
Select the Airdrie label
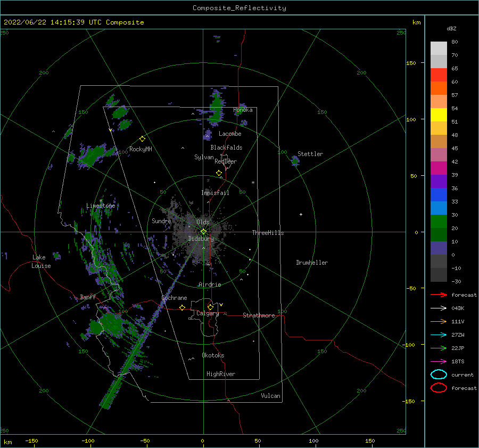tap(210, 284)
